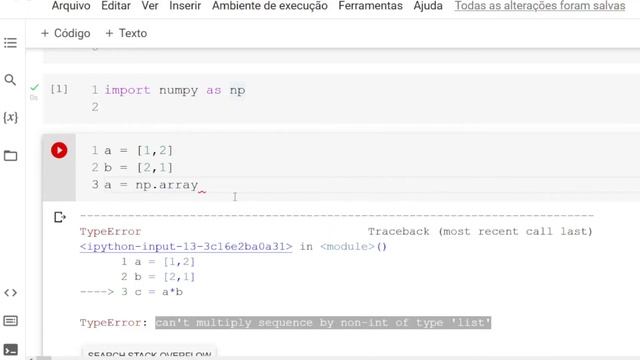Click 'Traceback (most recent call last)' text
Viewport: 640px width, 360px height.
click(x=480, y=231)
